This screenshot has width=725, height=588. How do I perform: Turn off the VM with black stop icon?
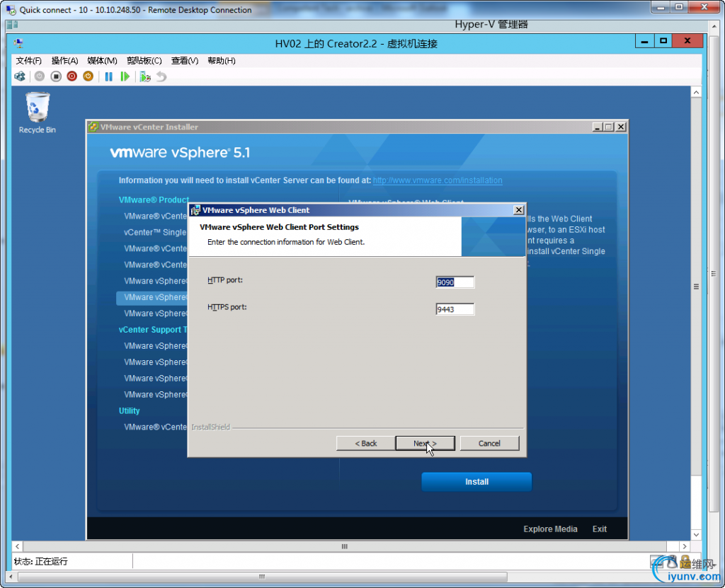[x=56, y=76]
